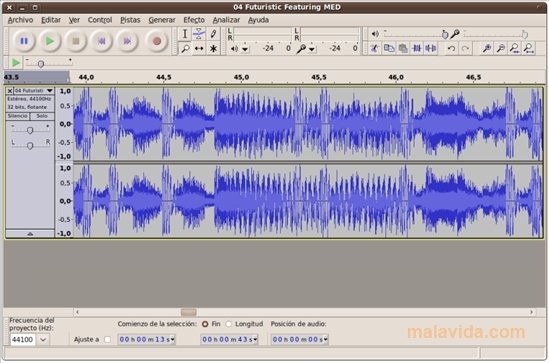Click the track gain slider
Image resolution: width=549 pixels, height=363 pixels.
point(30,130)
